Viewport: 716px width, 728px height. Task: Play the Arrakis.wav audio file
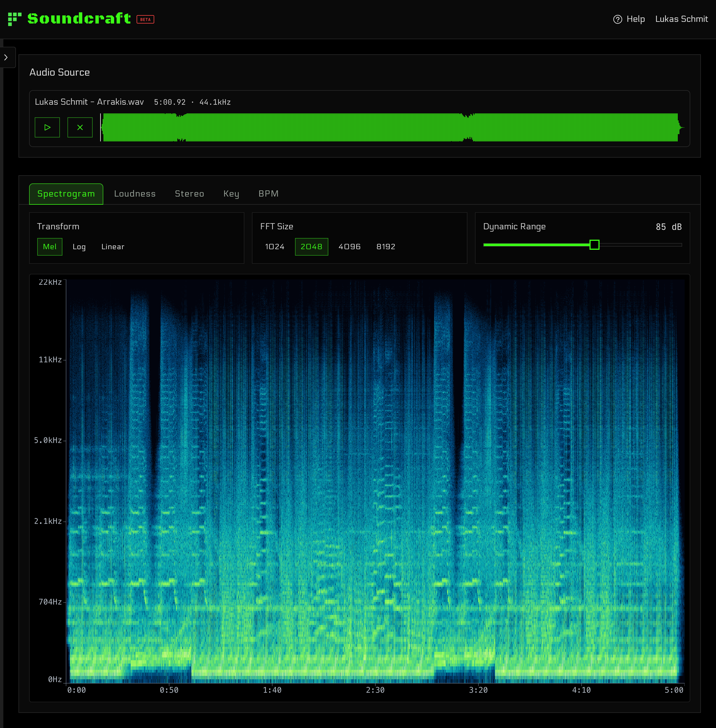point(47,128)
